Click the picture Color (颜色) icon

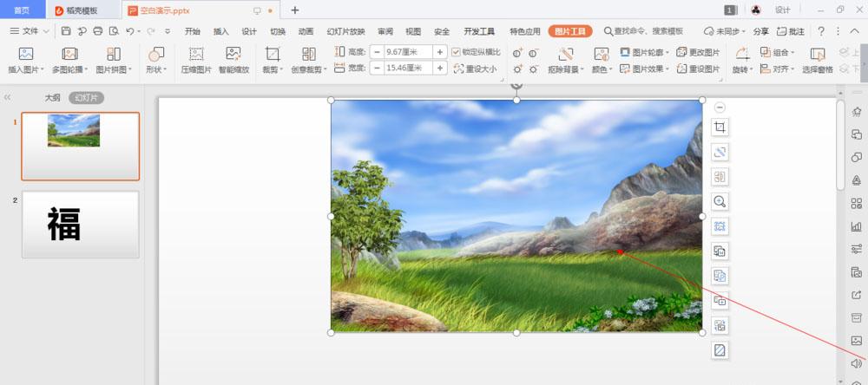pyautogui.click(x=602, y=54)
